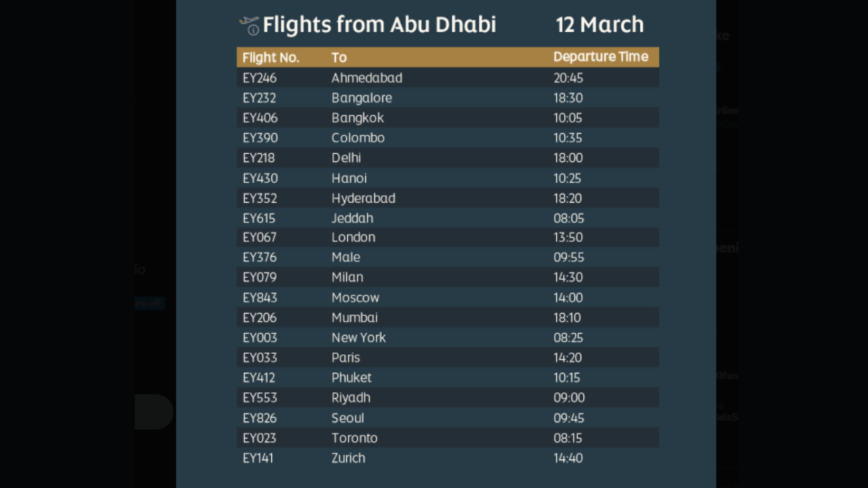This screenshot has height=488, width=868.
Task: Click the airplane info icon beside the title
Action: click(x=250, y=25)
